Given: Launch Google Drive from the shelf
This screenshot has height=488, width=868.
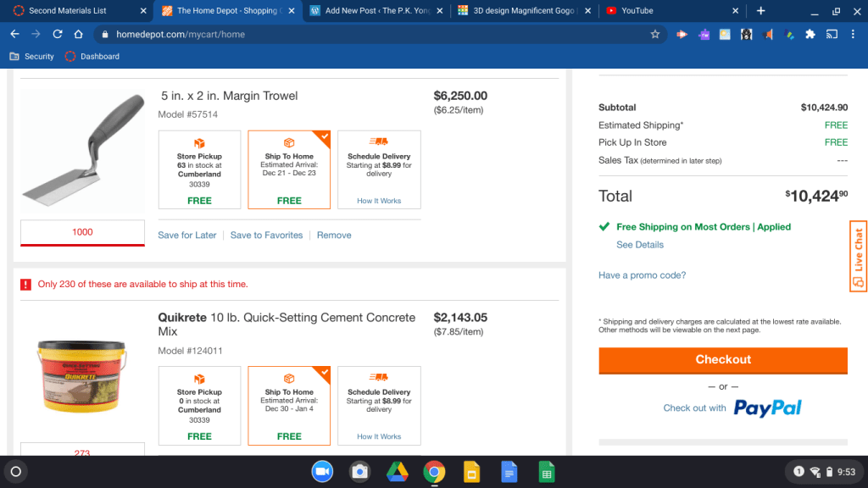Looking at the screenshot, I should [x=398, y=472].
